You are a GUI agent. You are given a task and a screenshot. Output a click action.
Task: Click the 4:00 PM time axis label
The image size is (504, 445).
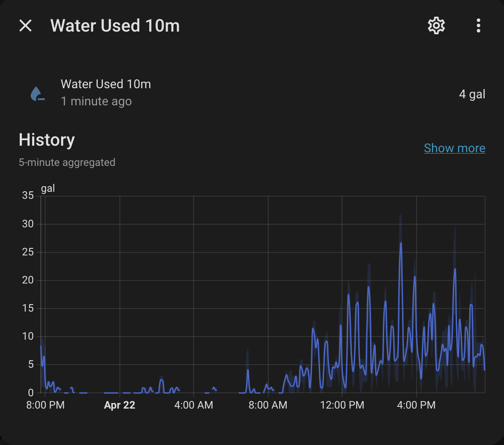pyautogui.click(x=416, y=405)
